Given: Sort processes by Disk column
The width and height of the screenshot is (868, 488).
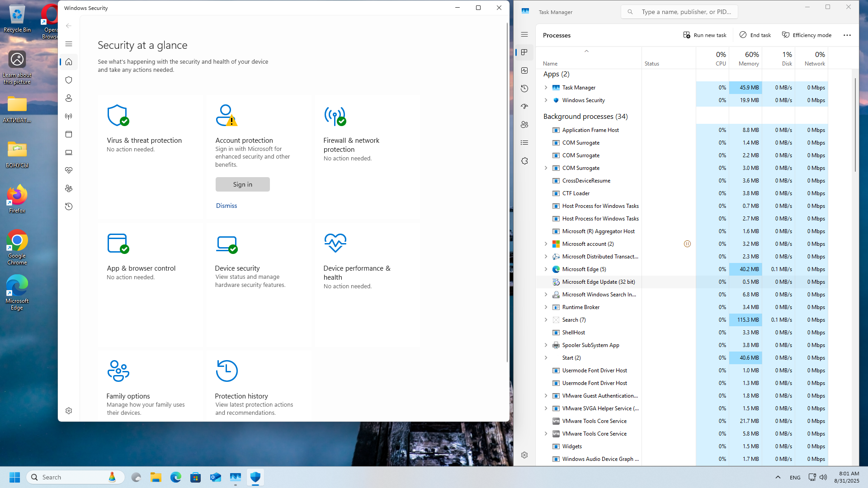Looking at the screenshot, I should point(778,58).
